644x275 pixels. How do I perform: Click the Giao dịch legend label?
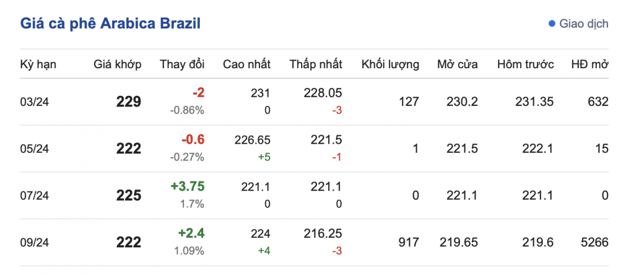(584, 24)
